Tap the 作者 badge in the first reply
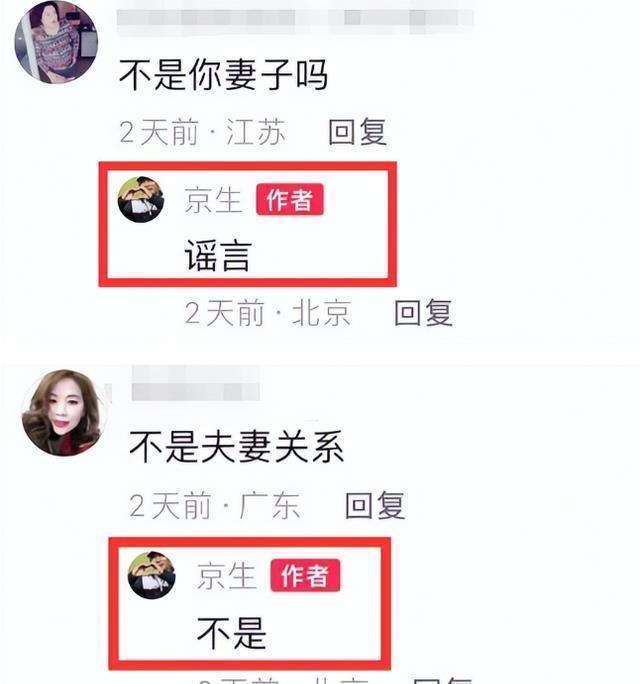This screenshot has height=684, width=640. (x=290, y=200)
